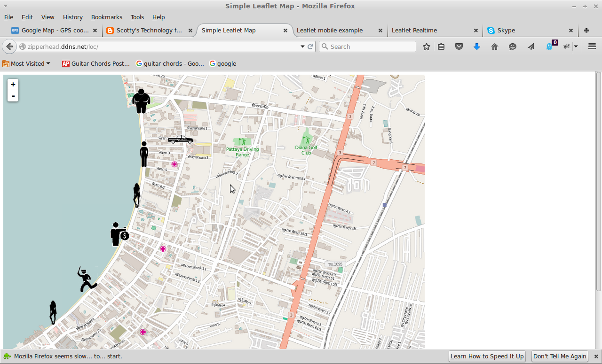Open the URL bar history dropdown
The height and width of the screenshot is (364, 602).
click(302, 46)
